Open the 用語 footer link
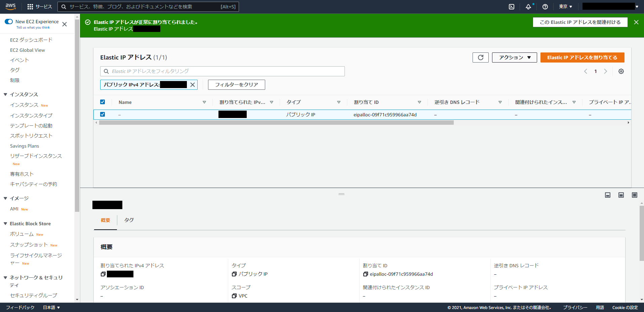This screenshot has height=312, width=644. tap(600, 307)
